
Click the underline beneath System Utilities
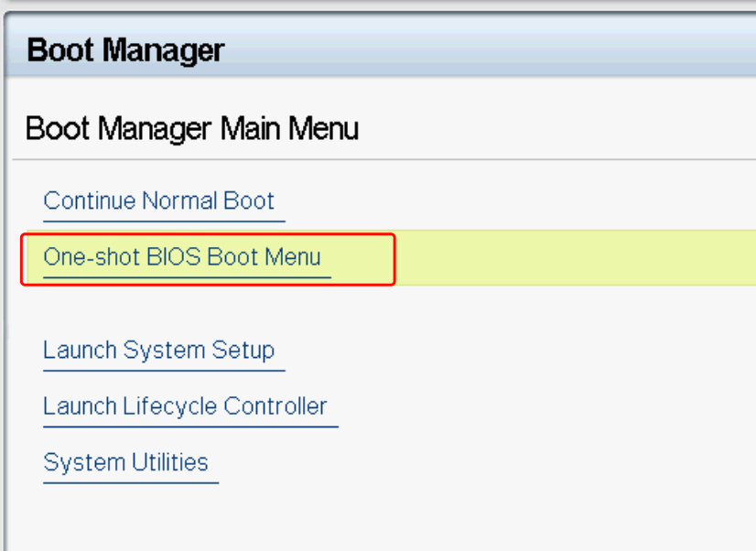tap(131, 481)
